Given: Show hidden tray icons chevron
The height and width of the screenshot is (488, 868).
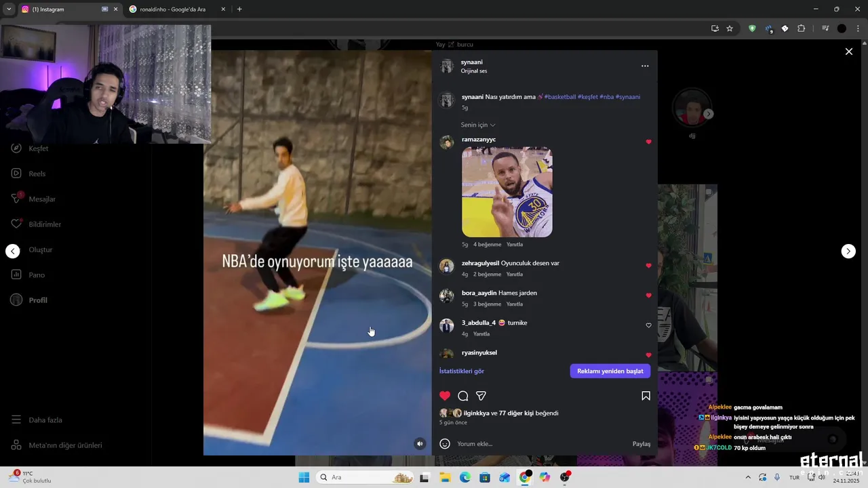Looking at the screenshot, I should [x=748, y=477].
